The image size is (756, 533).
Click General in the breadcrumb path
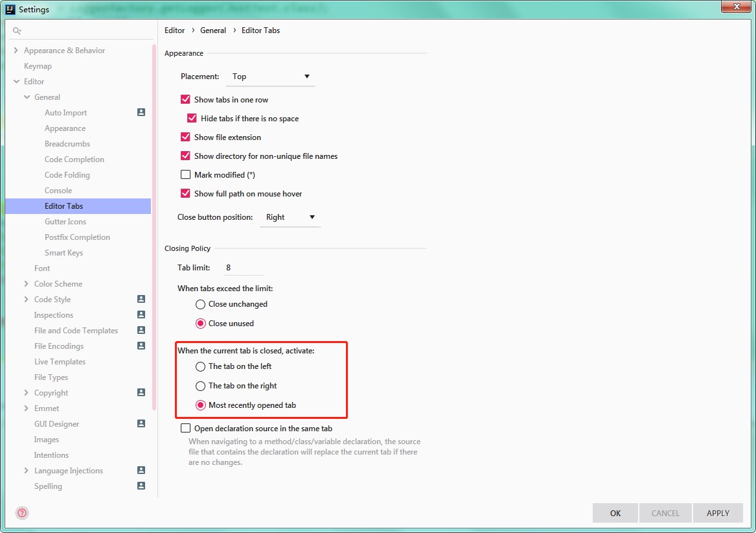tap(213, 30)
